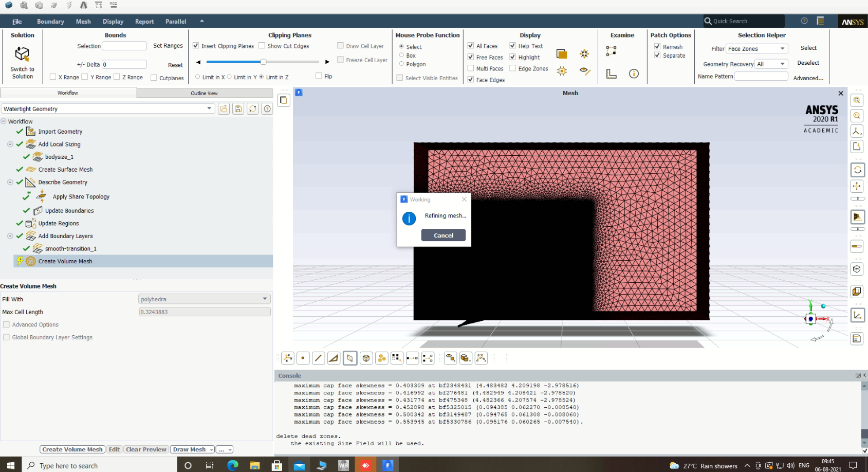
Task: Enable the Edge Zones checkbox
Action: click(512, 68)
